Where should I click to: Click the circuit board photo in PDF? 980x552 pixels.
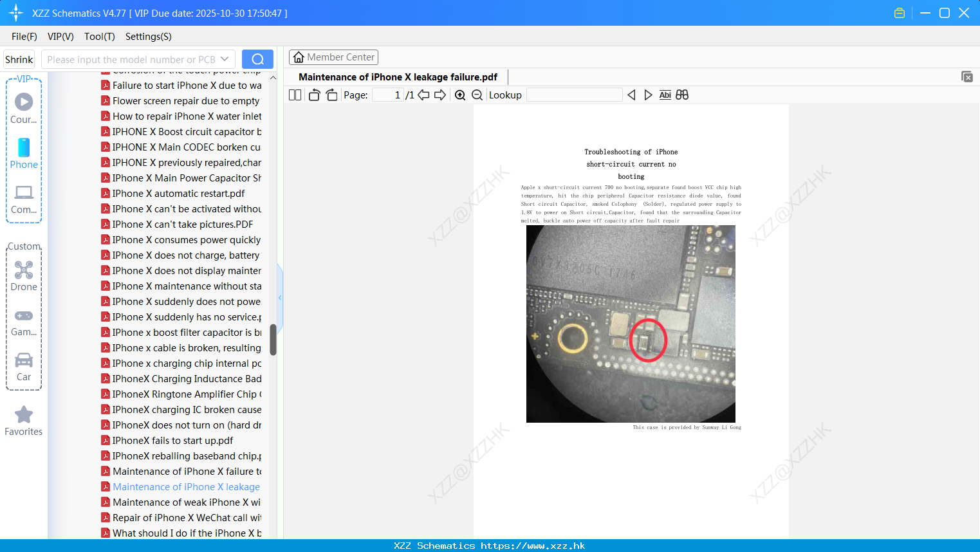[631, 324]
